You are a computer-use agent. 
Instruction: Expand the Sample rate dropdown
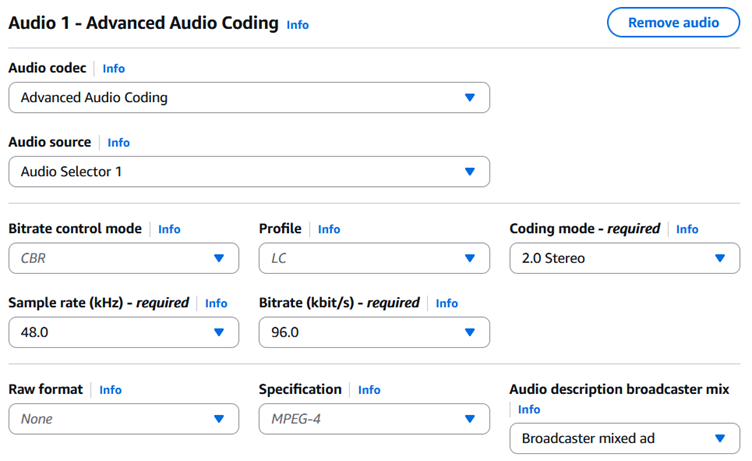[123, 332]
